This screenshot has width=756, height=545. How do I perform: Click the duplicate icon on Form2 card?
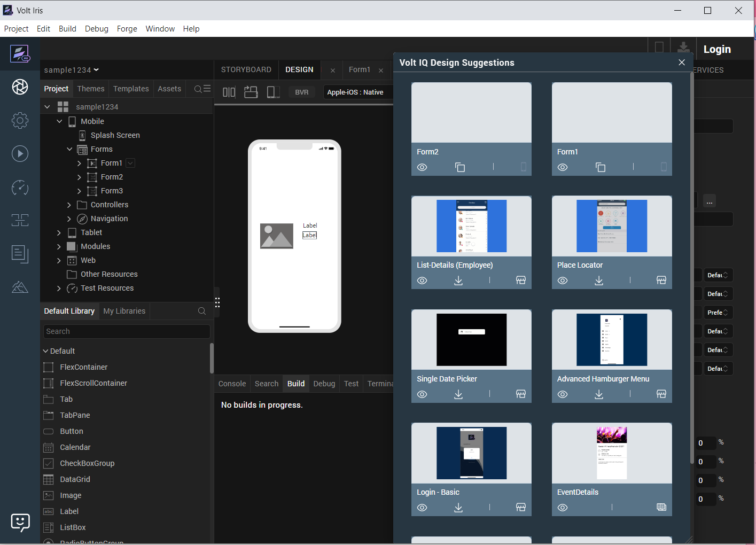tap(459, 167)
